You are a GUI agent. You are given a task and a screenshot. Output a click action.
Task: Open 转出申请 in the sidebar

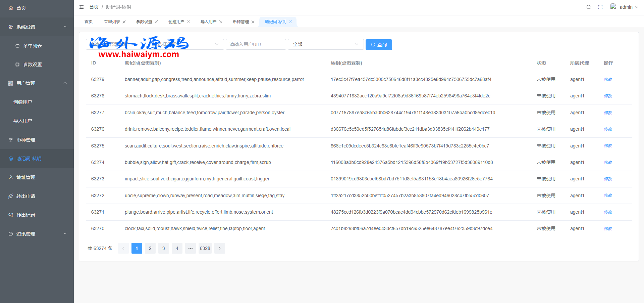[x=26, y=196]
